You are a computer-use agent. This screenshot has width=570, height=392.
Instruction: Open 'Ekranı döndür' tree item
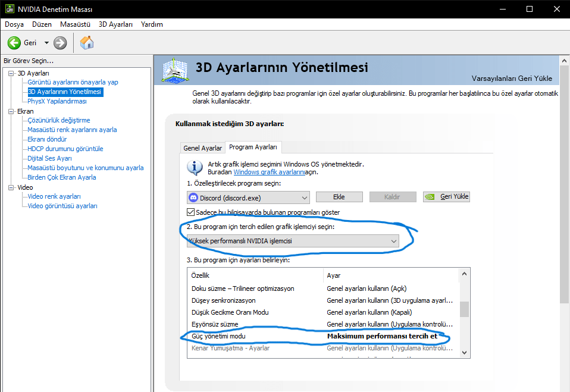tap(47, 139)
